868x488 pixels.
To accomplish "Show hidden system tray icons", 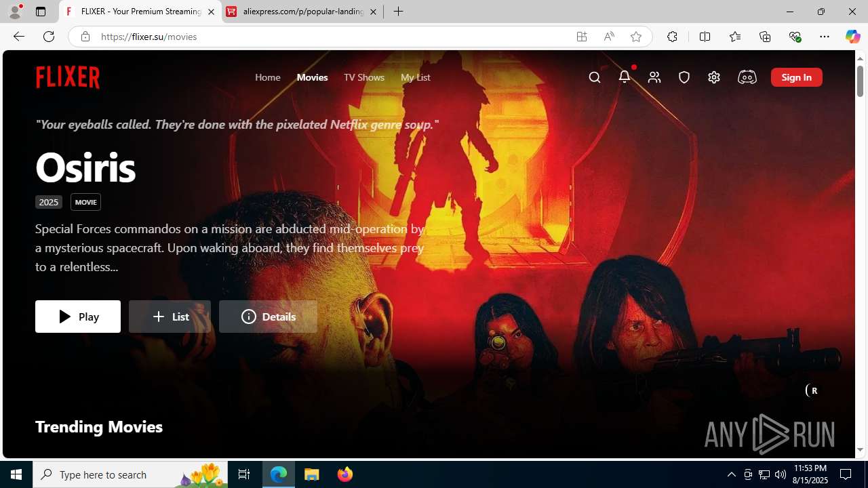I will click(x=731, y=474).
